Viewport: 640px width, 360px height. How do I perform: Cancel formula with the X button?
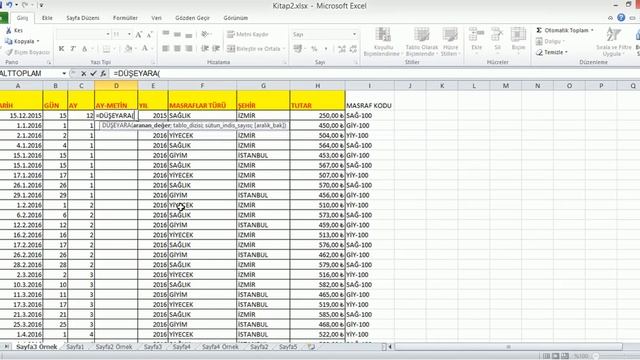click(83, 73)
